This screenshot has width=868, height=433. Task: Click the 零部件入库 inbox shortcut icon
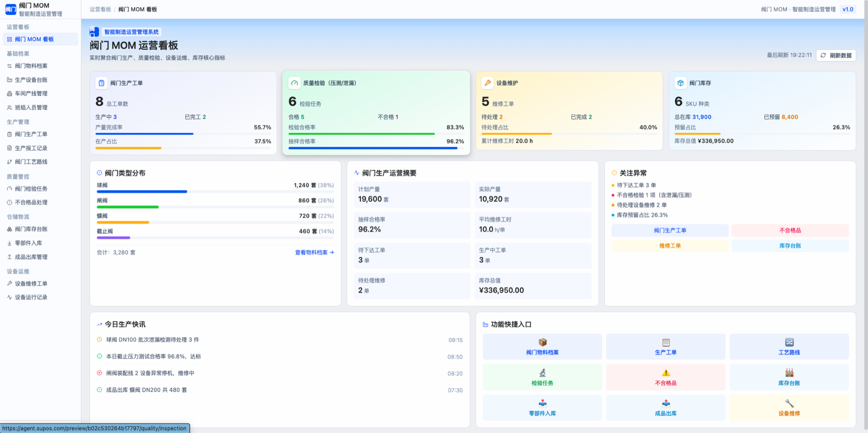pyautogui.click(x=542, y=403)
